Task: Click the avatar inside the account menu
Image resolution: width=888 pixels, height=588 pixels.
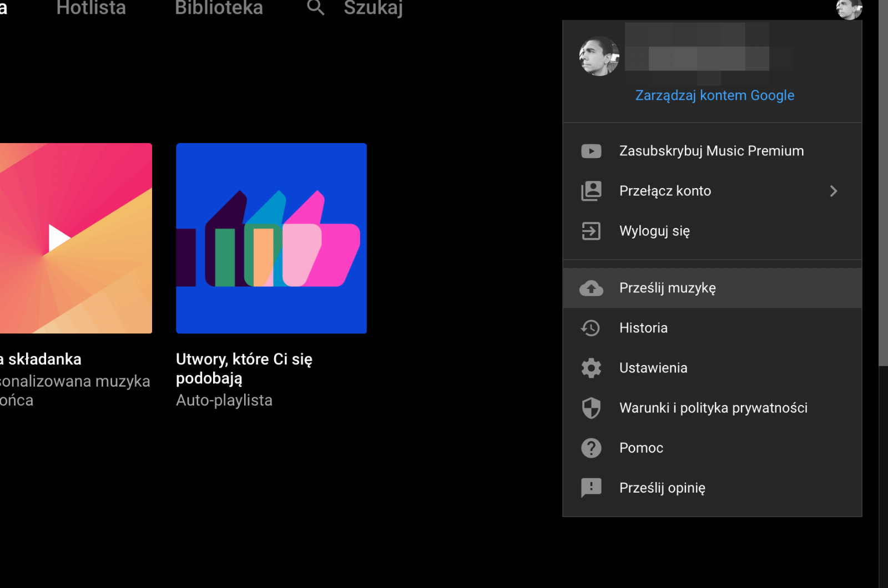Action: pyautogui.click(x=599, y=57)
